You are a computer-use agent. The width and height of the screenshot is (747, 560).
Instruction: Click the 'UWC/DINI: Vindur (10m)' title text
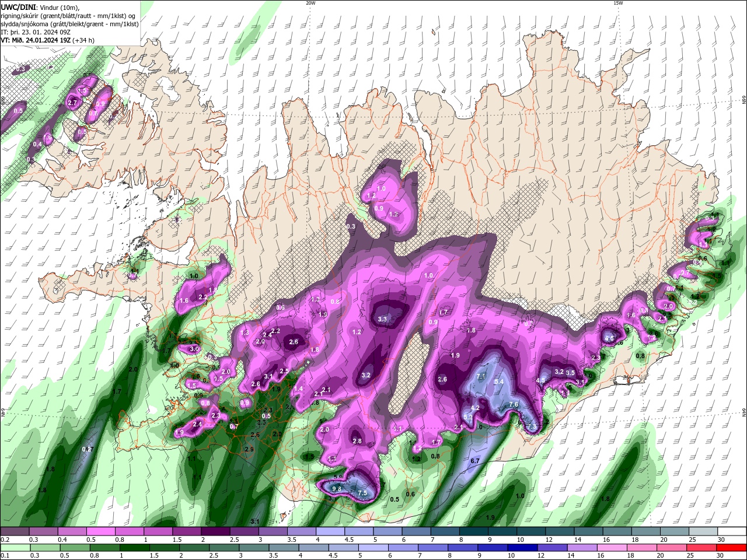[x=40, y=7]
